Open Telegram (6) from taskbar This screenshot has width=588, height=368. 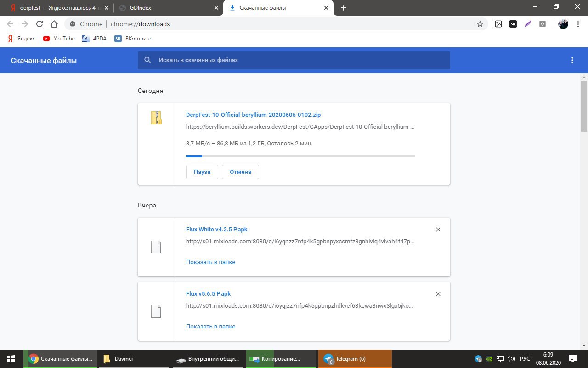pos(355,359)
